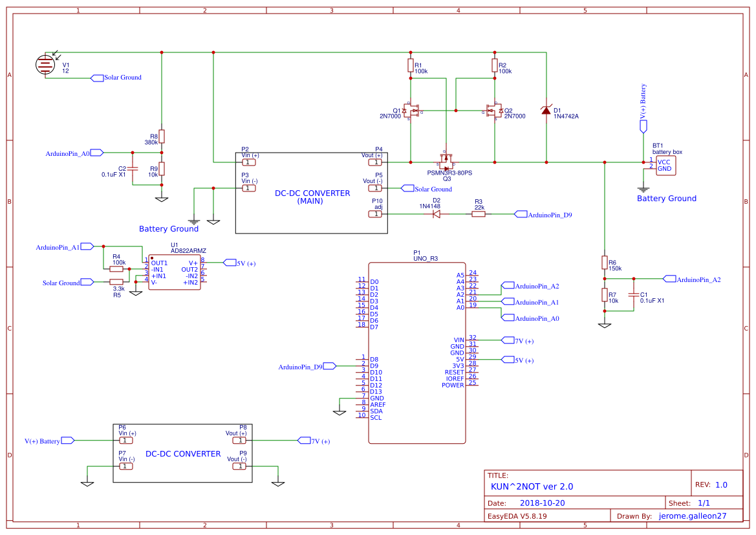Select resistor R6 150k symbol
Image resolution: width=756 pixels, height=535 pixels.
point(605,264)
